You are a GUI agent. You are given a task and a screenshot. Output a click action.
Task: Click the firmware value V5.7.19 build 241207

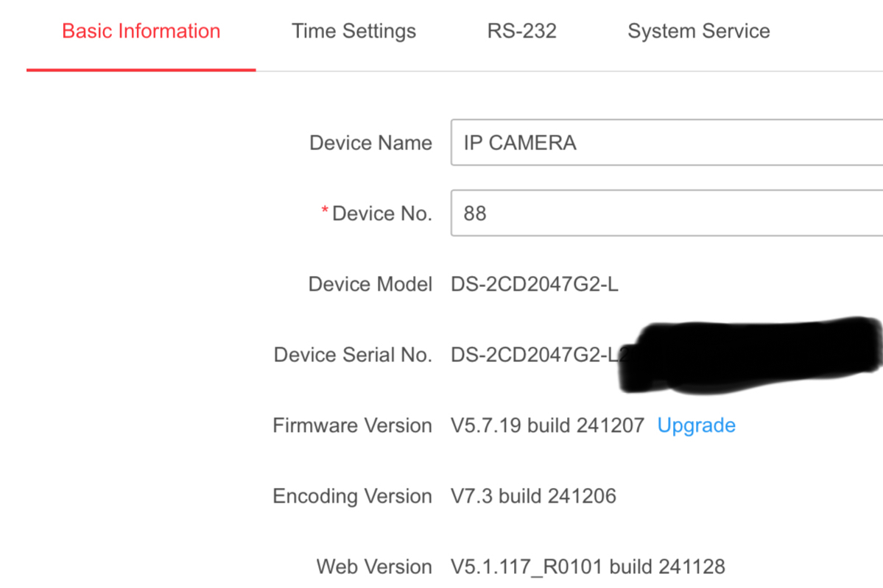tap(547, 425)
